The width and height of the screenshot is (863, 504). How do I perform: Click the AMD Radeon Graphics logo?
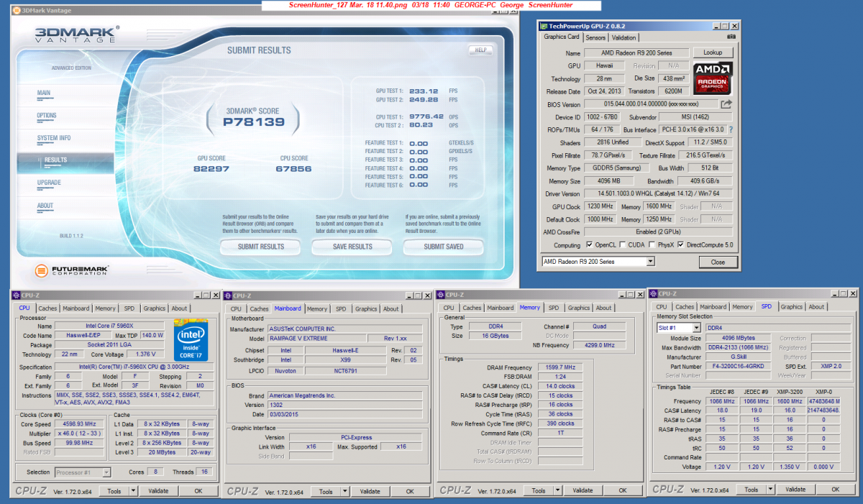click(713, 78)
